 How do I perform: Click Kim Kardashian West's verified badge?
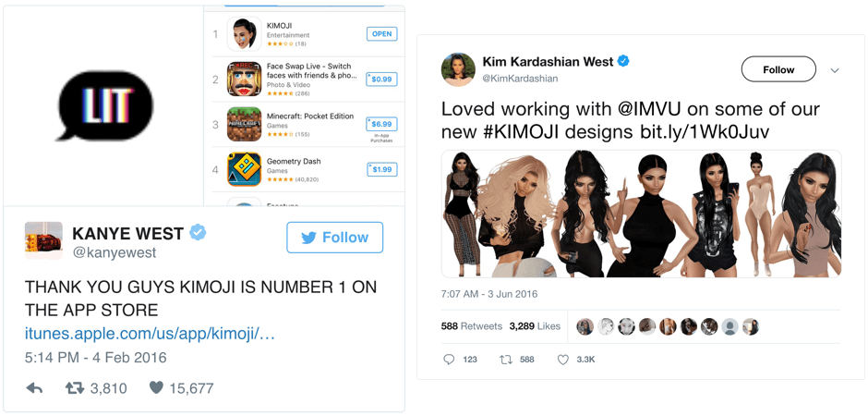(x=624, y=62)
